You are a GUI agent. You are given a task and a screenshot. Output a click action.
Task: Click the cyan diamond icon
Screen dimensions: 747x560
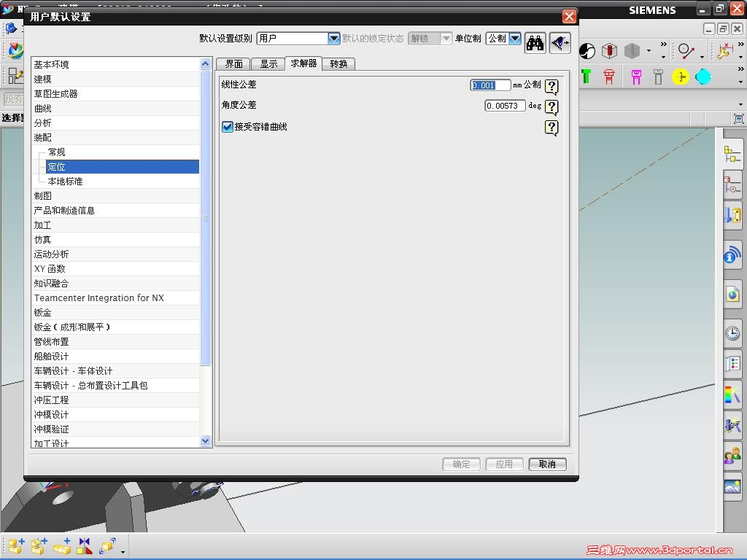[x=703, y=77]
